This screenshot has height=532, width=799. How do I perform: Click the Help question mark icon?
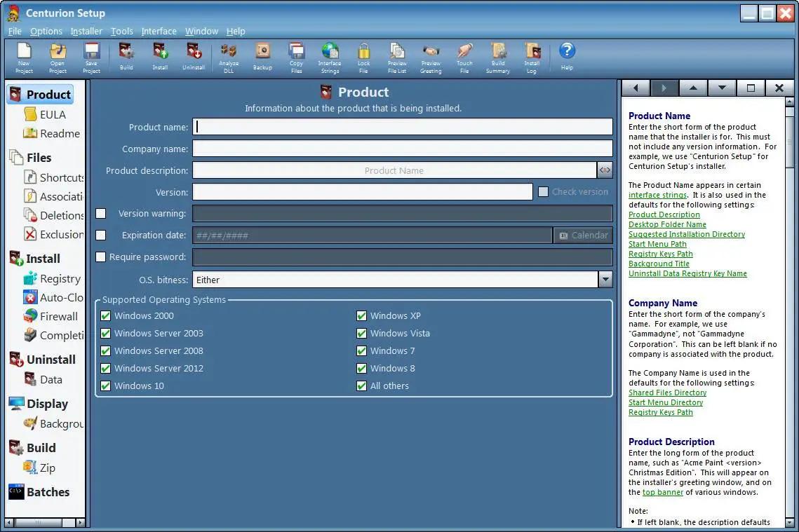[x=567, y=56]
